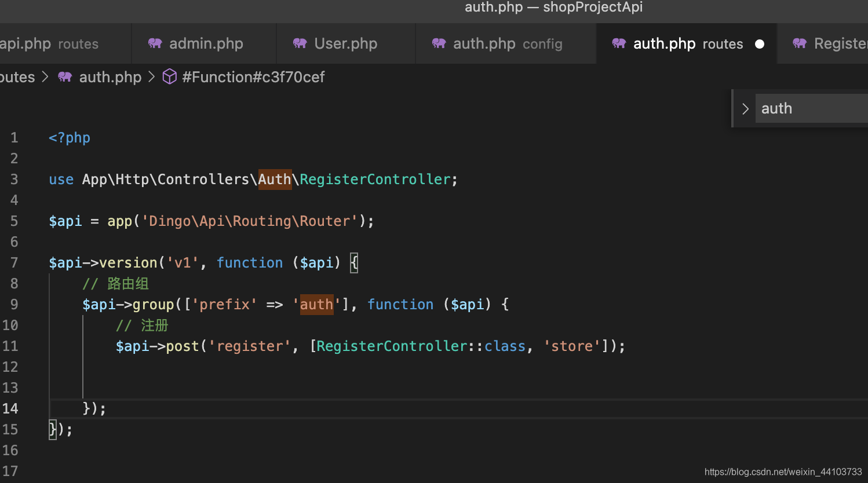Click the 'register' route string
The height and width of the screenshot is (483, 868).
point(250,346)
